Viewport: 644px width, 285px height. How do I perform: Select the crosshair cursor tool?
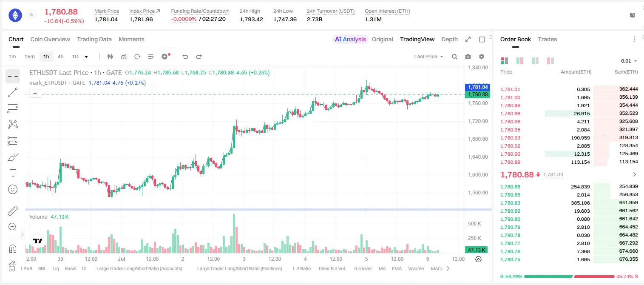click(13, 77)
